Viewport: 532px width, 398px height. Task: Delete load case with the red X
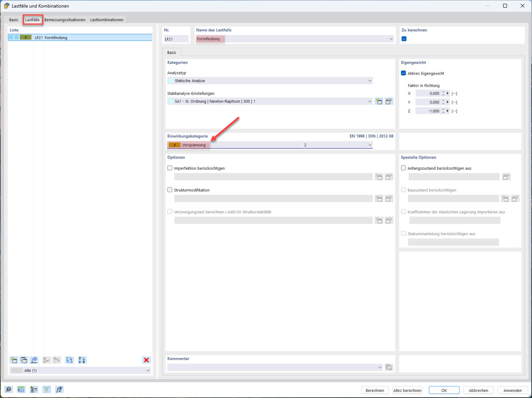coord(146,360)
